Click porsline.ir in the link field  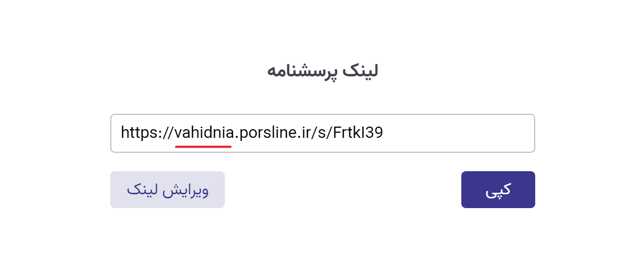[x=275, y=133]
